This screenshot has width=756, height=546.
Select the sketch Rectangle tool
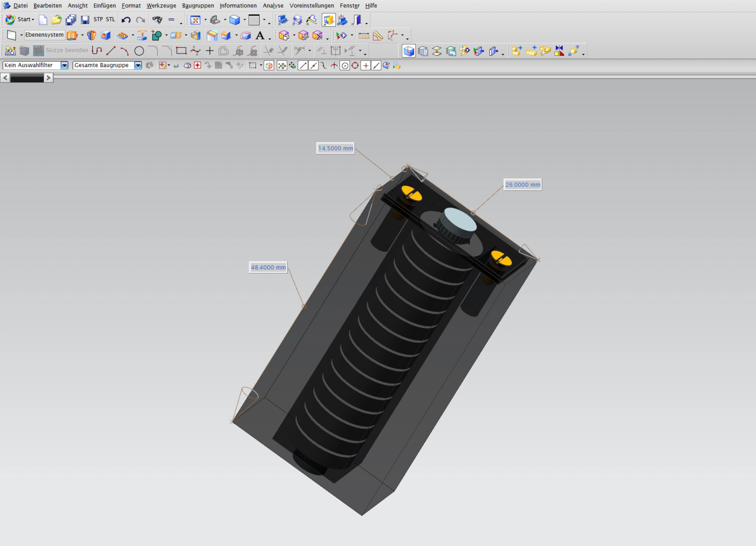pyautogui.click(x=181, y=51)
